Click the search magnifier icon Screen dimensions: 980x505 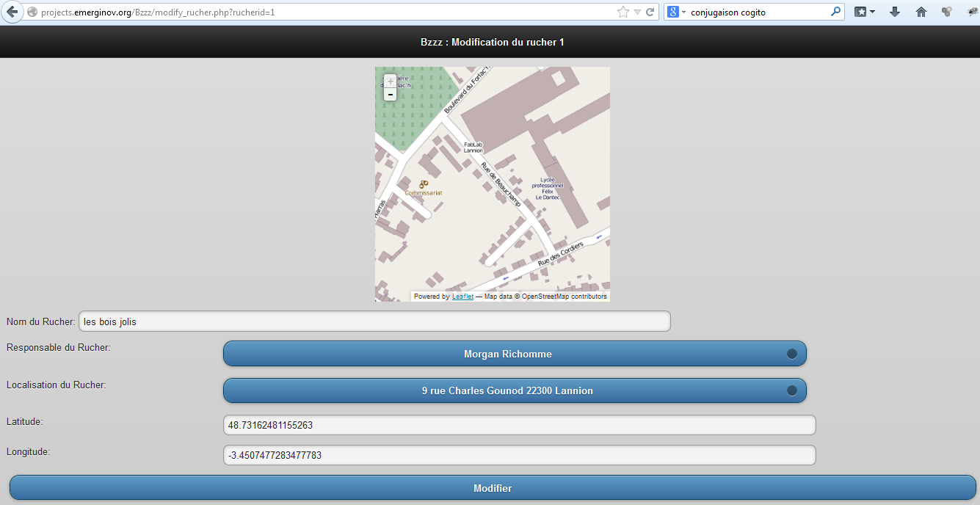click(x=835, y=12)
